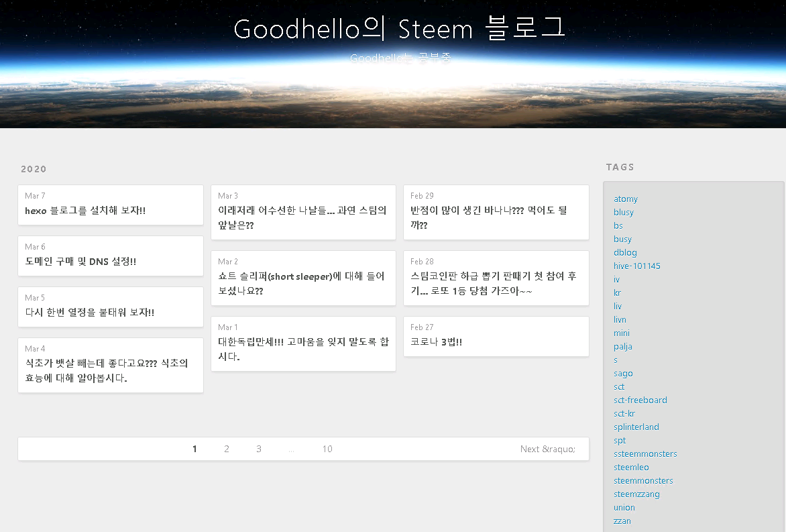Jump to pagination page 10
The image size is (786, 532).
(x=327, y=449)
